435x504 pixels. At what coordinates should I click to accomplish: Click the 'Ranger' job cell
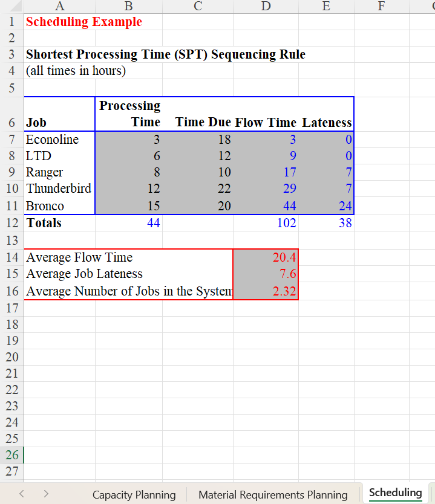[59, 172]
